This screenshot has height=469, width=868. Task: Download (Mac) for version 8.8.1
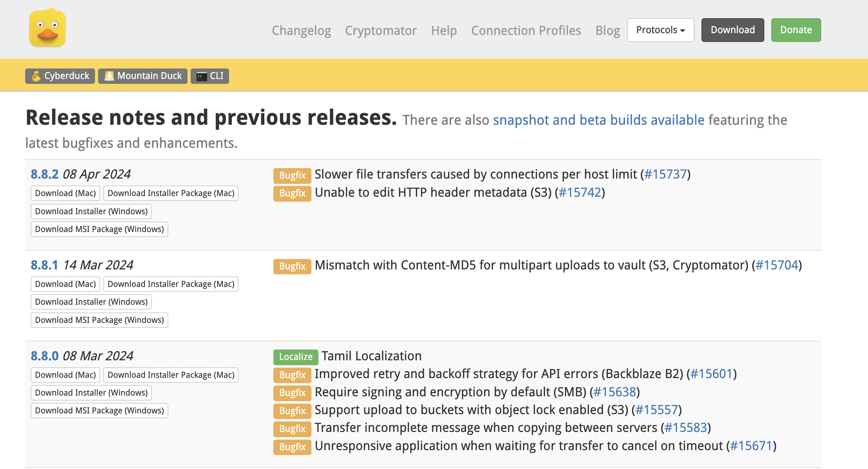(x=66, y=284)
